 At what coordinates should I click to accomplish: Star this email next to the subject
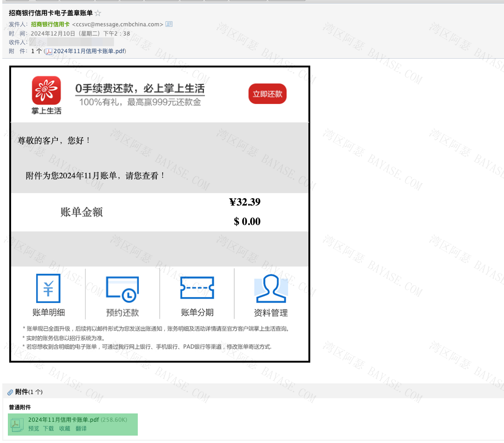pos(98,13)
